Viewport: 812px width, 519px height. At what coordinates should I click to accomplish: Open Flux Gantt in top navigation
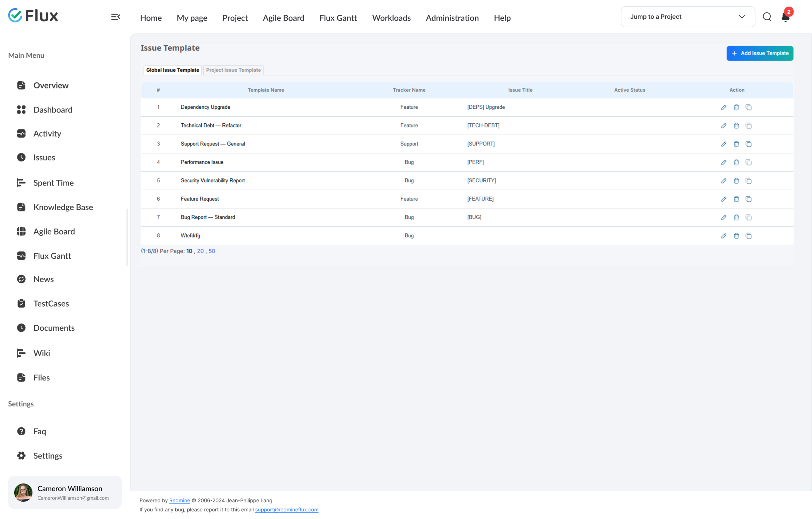click(338, 18)
